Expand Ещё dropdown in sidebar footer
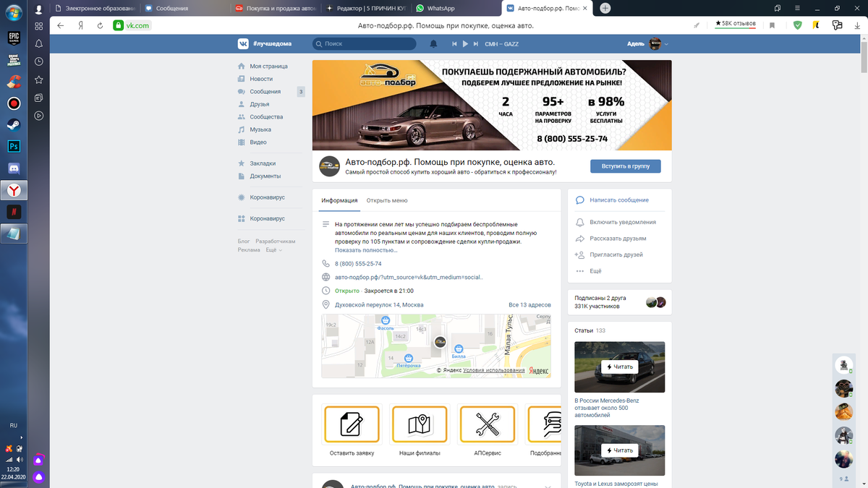This screenshot has height=488, width=868. (x=274, y=250)
